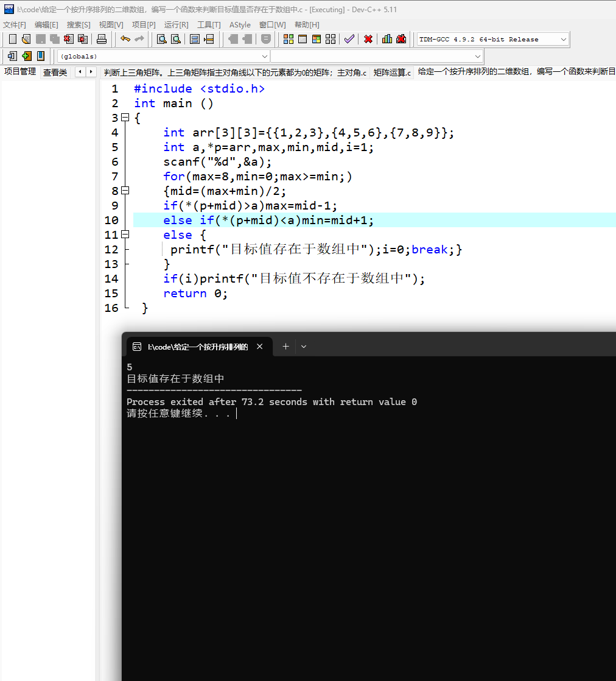Click the red X Stop Execution icon
This screenshot has height=681, width=616.
click(368, 39)
